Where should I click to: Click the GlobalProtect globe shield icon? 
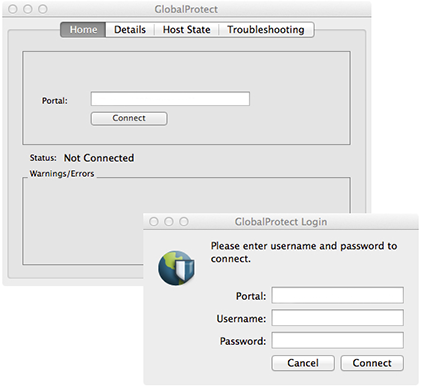point(176,268)
